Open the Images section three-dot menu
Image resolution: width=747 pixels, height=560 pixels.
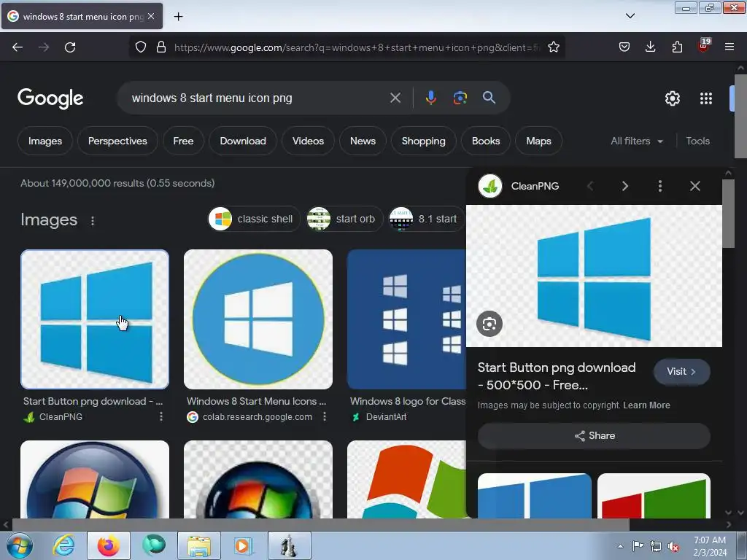click(x=93, y=221)
